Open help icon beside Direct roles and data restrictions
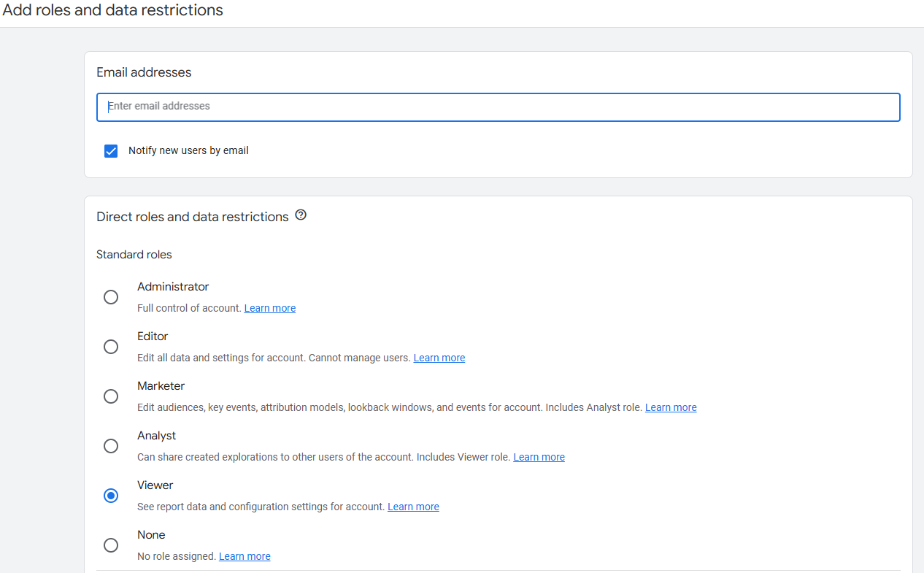This screenshot has width=924, height=573. [301, 215]
